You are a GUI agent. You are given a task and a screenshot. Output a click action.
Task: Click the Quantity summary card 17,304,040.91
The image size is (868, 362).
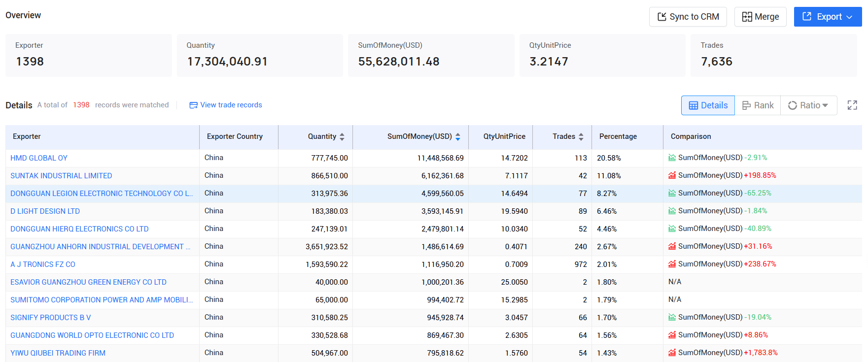260,55
